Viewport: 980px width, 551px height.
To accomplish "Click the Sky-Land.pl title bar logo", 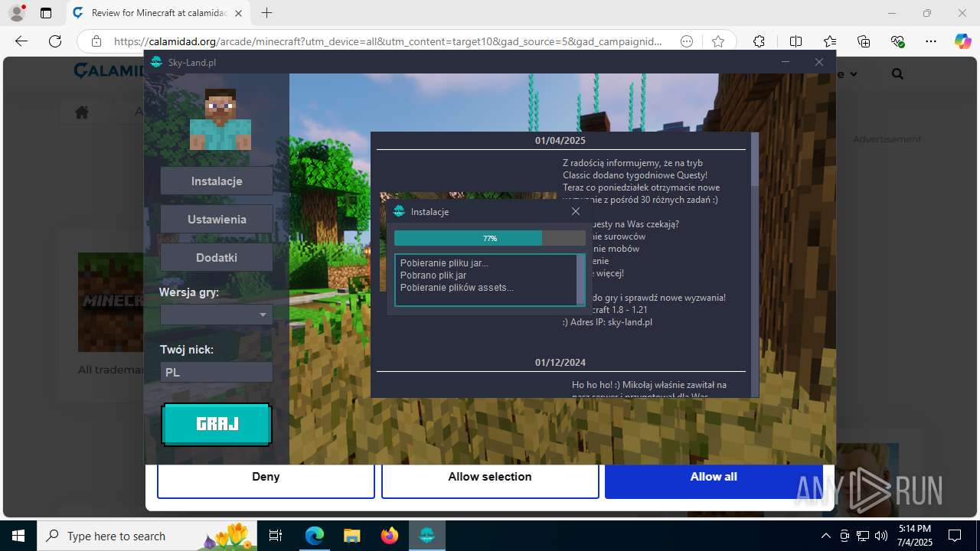I will [157, 62].
